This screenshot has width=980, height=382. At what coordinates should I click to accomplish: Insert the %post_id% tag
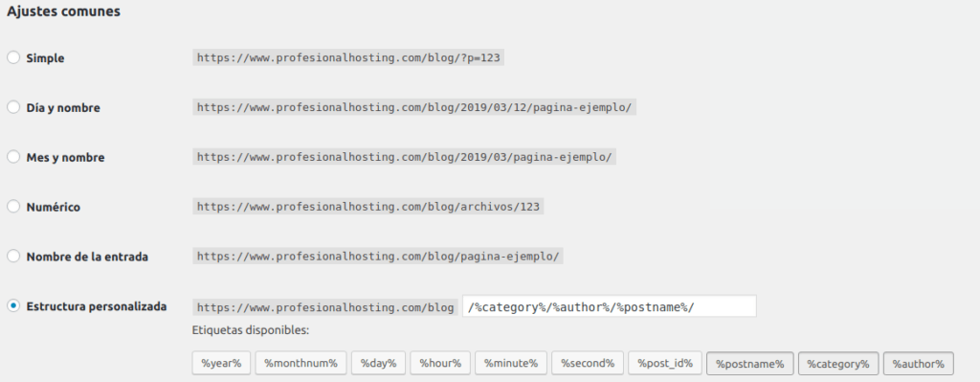tap(665, 363)
